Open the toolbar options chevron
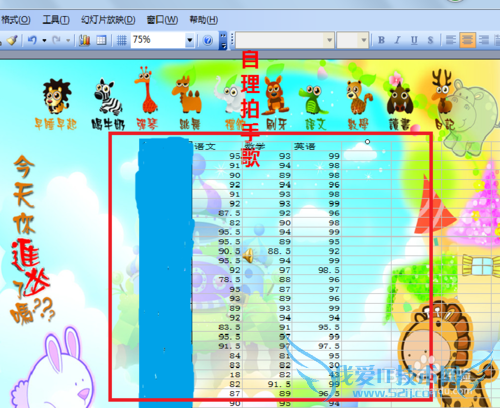 click(223, 40)
